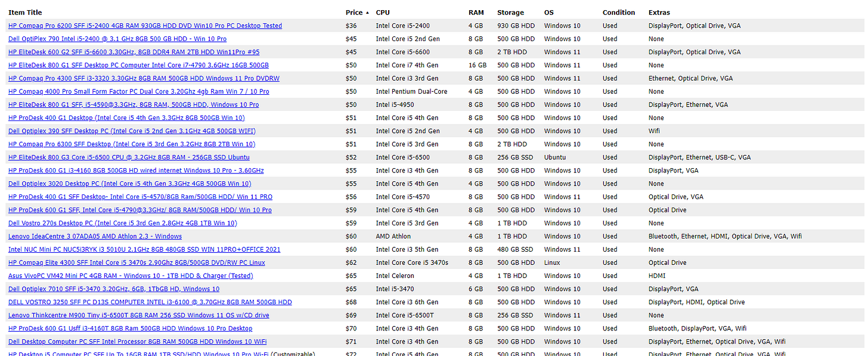
Task: Click the Wifi extras cell for Optiplex 390
Action: tap(655, 131)
